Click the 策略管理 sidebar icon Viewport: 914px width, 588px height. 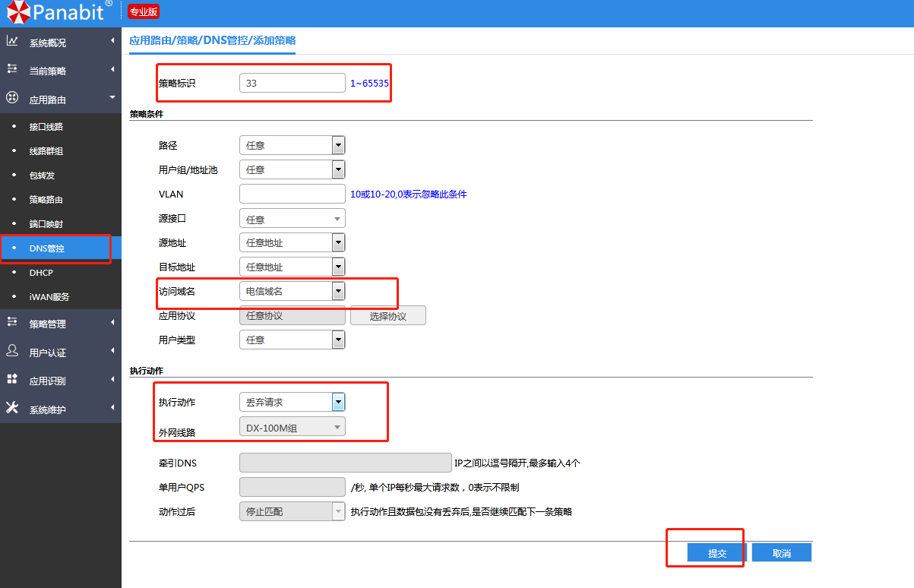12,322
